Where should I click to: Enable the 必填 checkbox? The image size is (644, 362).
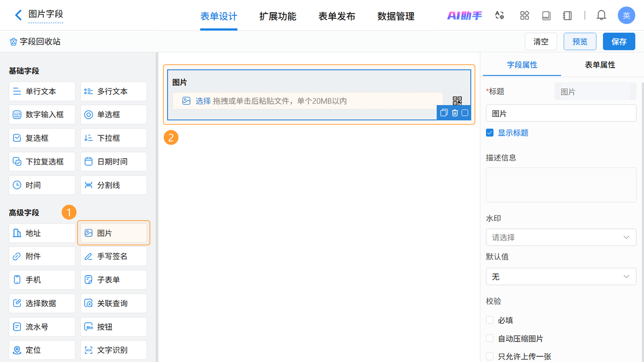[490, 320]
